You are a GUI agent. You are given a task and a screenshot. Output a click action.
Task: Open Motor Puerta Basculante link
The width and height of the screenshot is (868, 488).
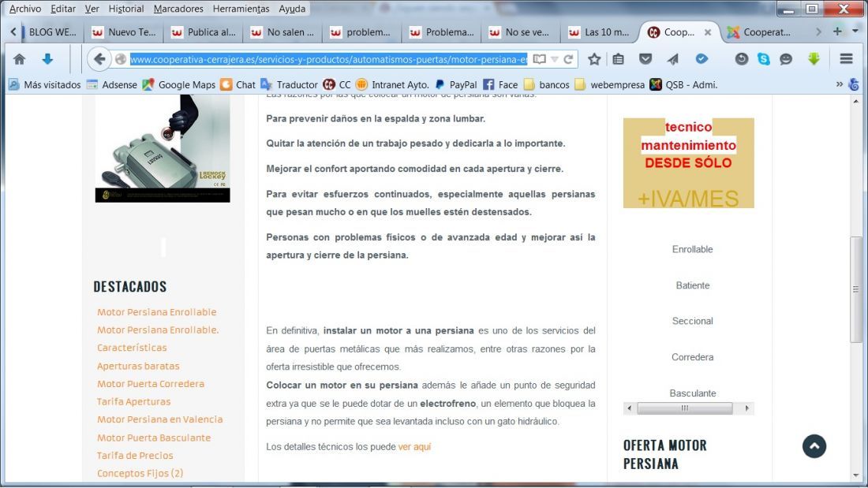154,438
